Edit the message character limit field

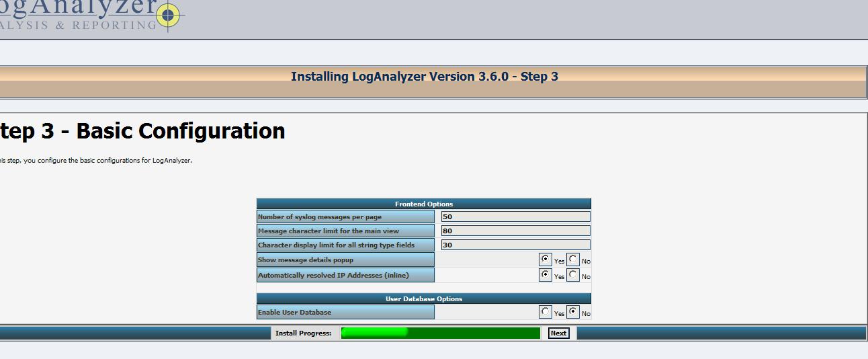(x=515, y=231)
